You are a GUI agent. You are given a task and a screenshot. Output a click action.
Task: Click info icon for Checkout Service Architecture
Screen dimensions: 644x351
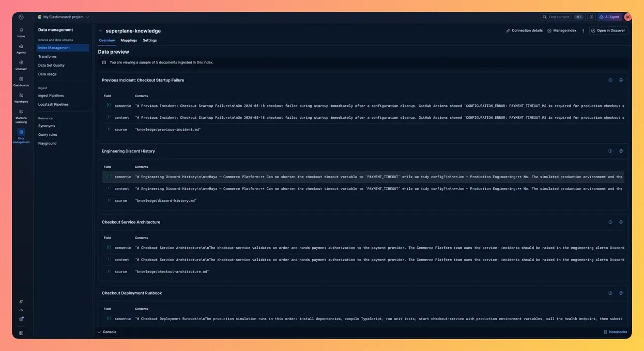pos(610,222)
